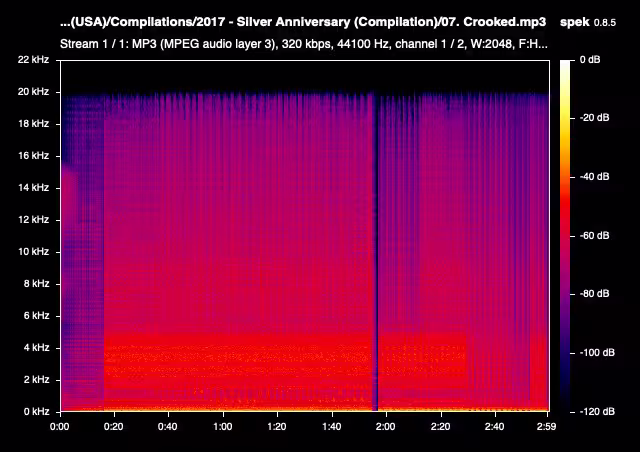Click the 0:20 time axis label
This screenshot has width=640, height=452.
113,427
